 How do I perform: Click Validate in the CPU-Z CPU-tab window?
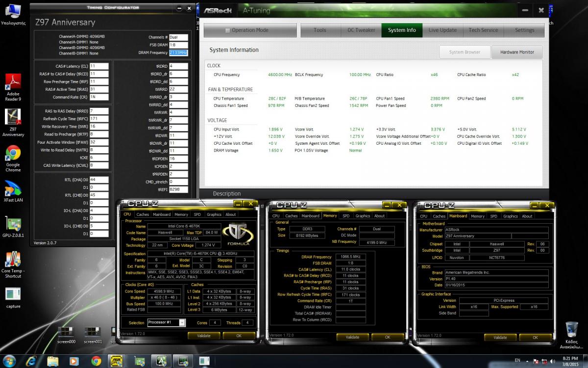point(204,336)
